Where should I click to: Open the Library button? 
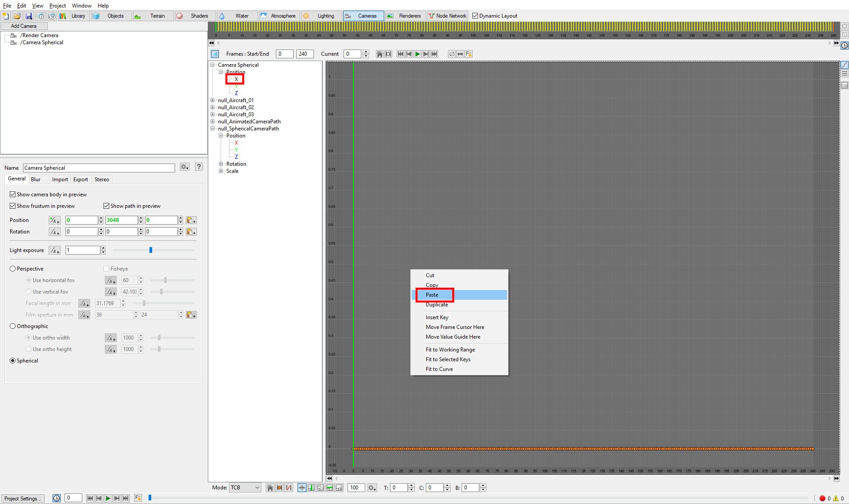74,16
